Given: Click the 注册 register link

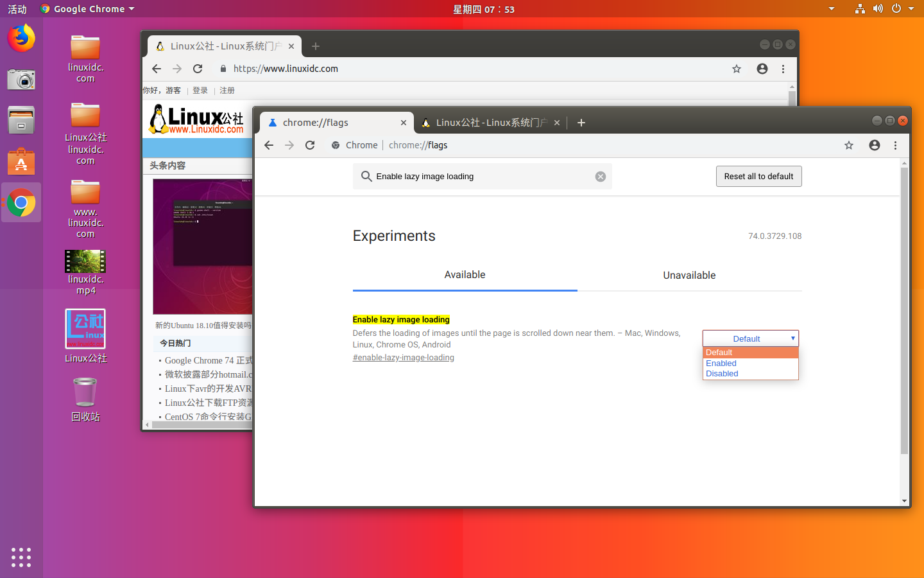Looking at the screenshot, I should click(x=227, y=91).
